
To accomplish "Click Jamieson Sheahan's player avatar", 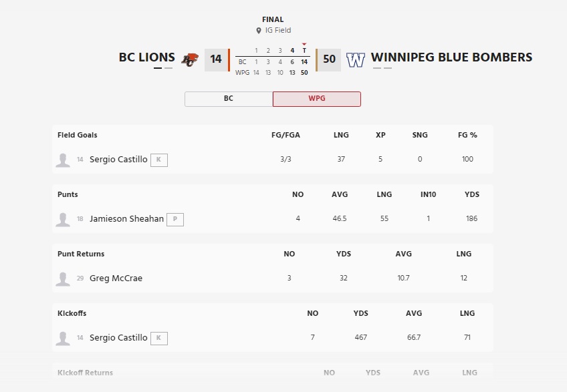I will pos(63,219).
